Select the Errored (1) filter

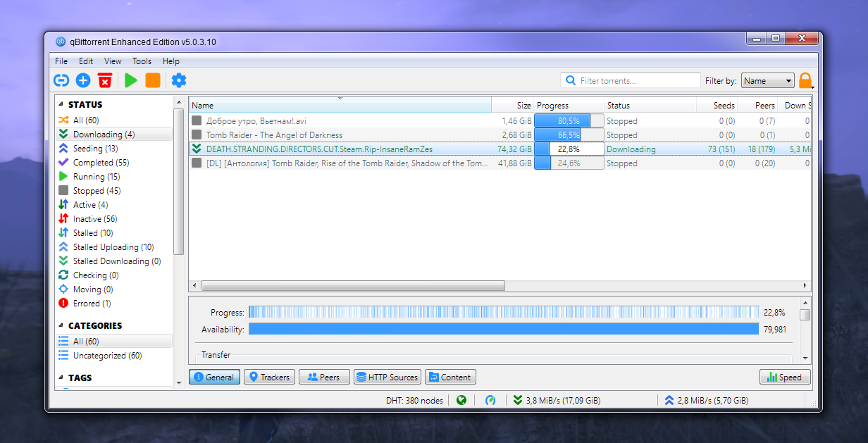point(113,304)
